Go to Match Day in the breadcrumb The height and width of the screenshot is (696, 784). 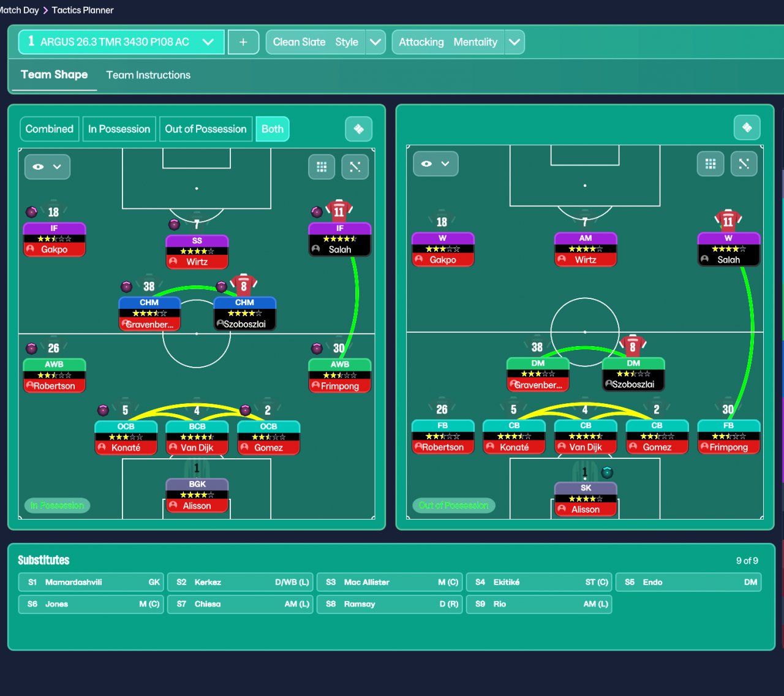pyautogui.click(x=19, y=10)
